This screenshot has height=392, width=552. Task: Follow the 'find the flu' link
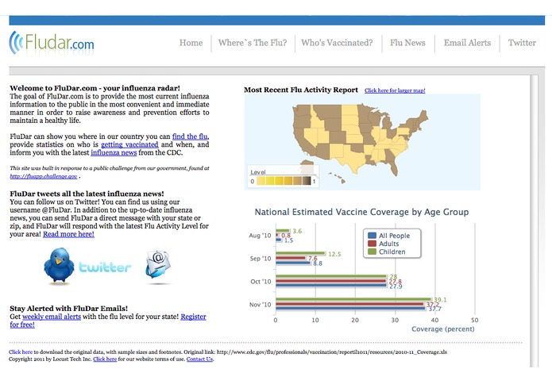click(190, 136)
